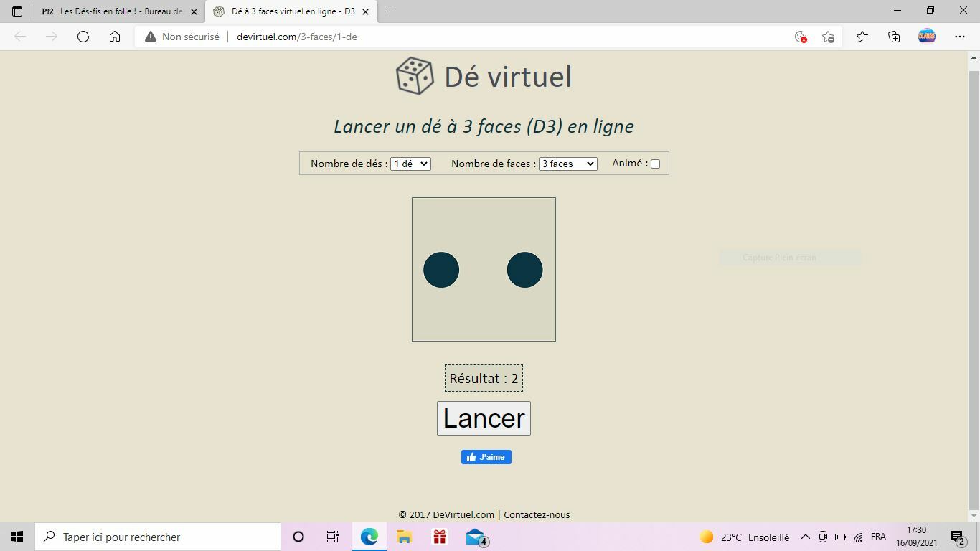
Task: Open the network Wi-Fi tray icon
Action: (x=858, y=537)
